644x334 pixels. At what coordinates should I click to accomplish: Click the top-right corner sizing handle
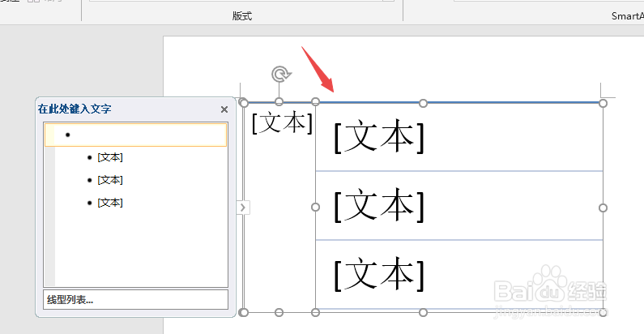click(603, 103)
